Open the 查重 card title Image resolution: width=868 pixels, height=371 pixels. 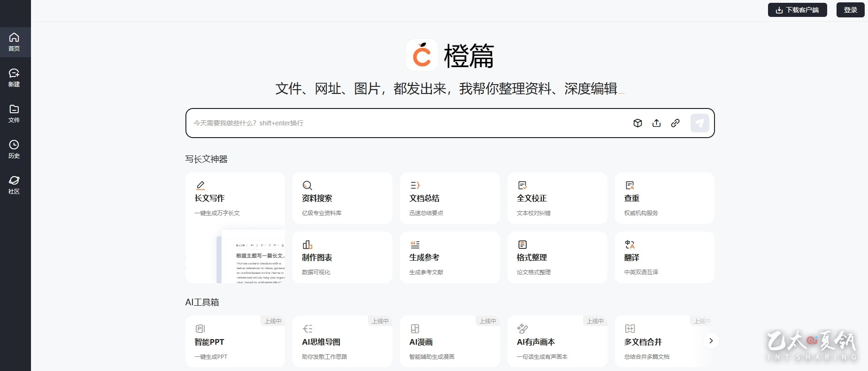632,198
